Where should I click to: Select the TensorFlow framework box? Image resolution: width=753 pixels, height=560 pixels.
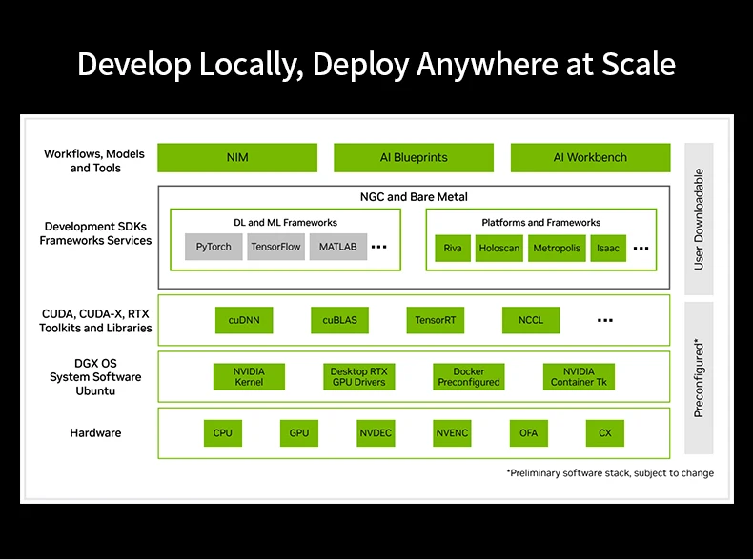tap(275, 247)
